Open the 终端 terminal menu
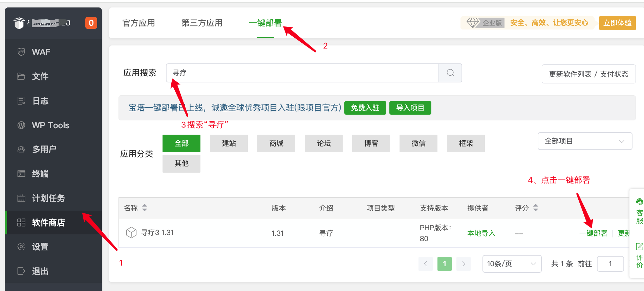This screenshot has width=644, height=291. click(x=53, y=174)
